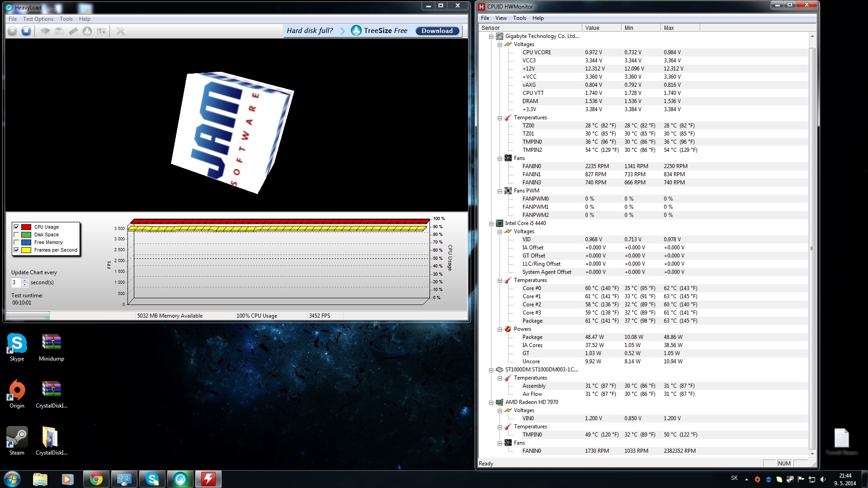The width and height of the screenshot is (868, 488).
Task: Collapse Gigabyte Fans PWM section
Action: click(500, 191)
